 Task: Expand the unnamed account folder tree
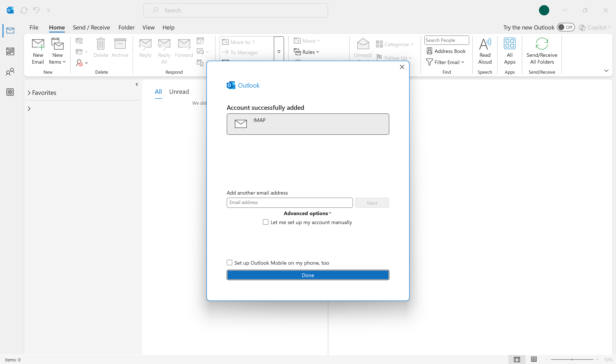click(29, 109)
